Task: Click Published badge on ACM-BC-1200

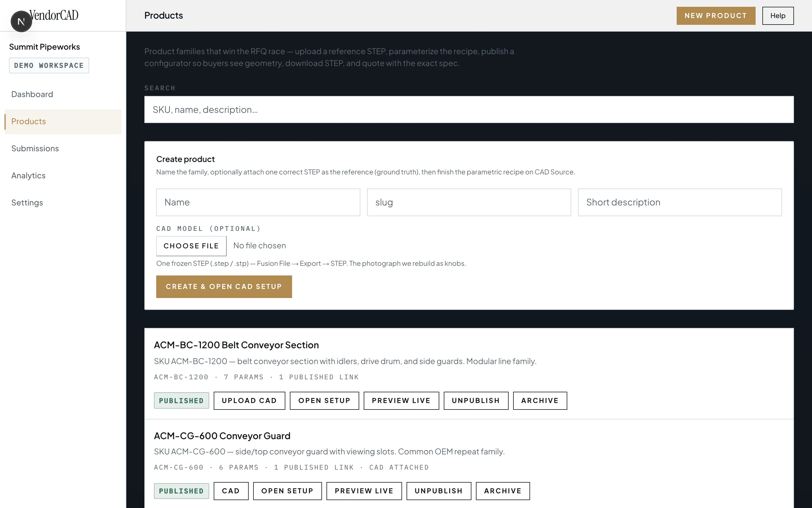Action: tap(181, 400)
